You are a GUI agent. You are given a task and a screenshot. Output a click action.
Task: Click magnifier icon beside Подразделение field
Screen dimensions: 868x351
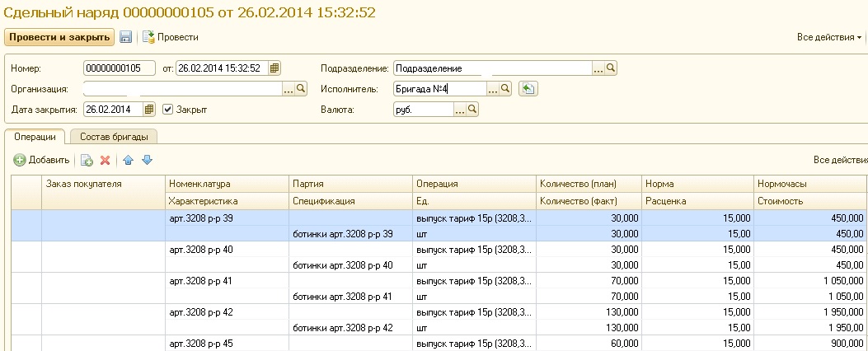coord(612,68)
